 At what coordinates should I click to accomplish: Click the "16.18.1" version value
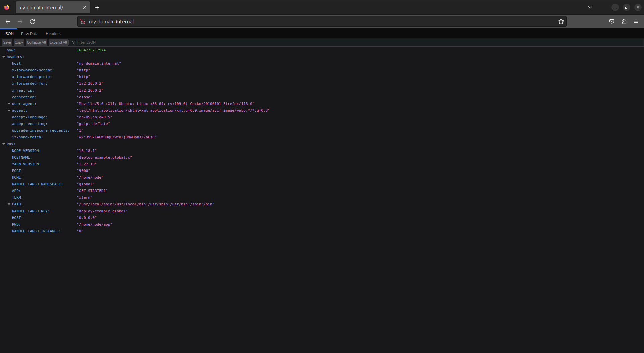87,151
